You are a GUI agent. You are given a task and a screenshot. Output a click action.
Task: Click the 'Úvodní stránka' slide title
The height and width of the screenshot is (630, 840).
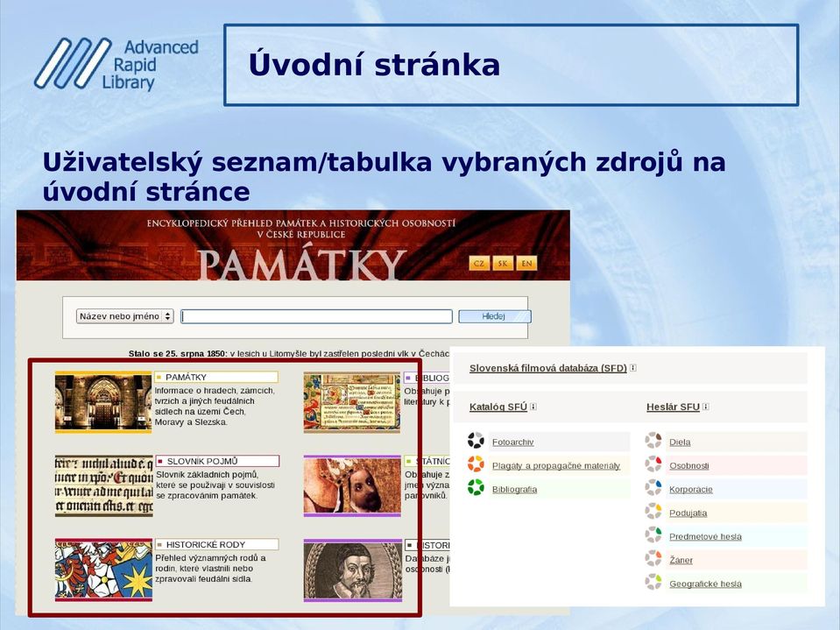(374, 64)
